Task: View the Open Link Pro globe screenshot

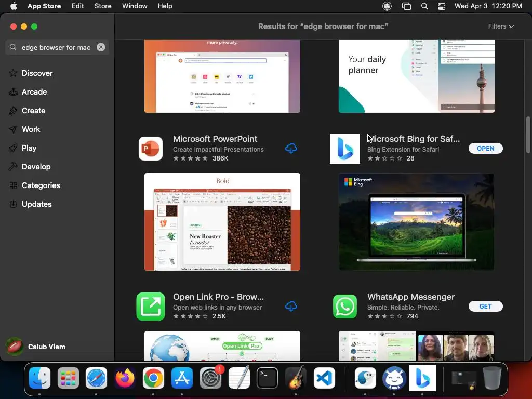Action: (222, 345)
